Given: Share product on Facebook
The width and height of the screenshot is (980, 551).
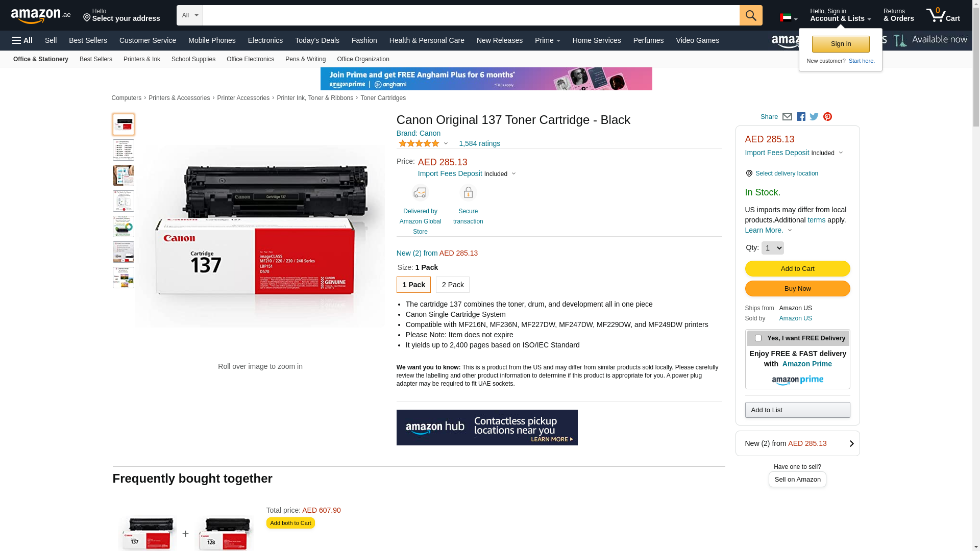Looking at the screenshot, I should click(801, 117).
